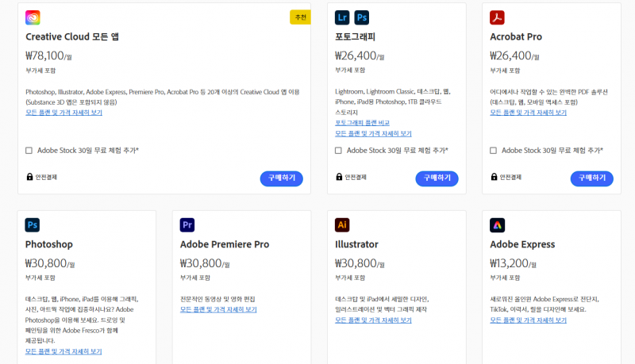Click the Acrobat Pro red PDF icon
Screen dimensions: 635x364
(x=497, y=17)
